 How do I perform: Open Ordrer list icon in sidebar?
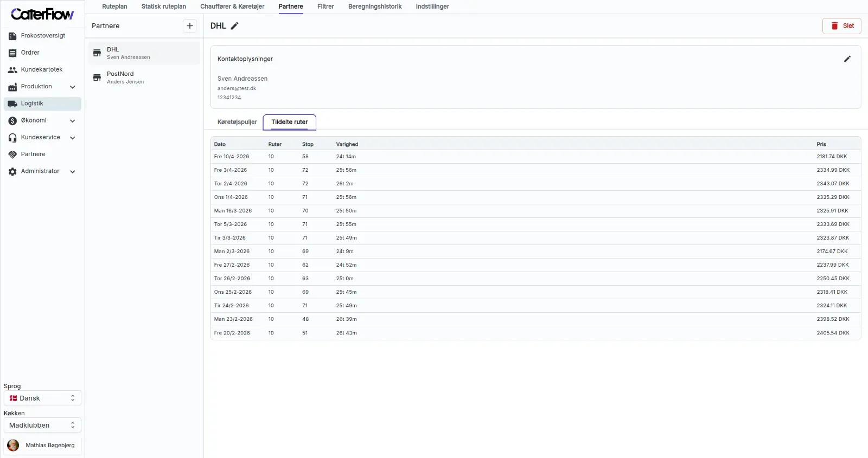point(12,53)
